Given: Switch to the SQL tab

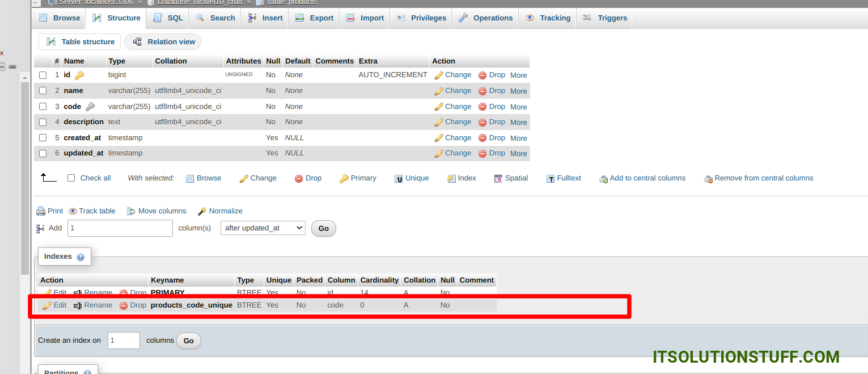Looking at the screenshot, I should point(168,18).
